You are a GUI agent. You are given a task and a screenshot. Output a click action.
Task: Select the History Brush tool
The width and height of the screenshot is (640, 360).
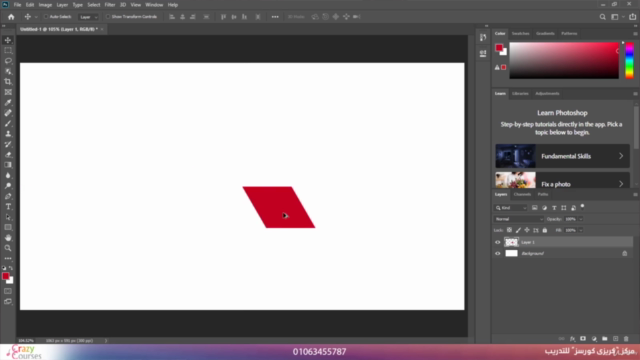pos(8,144)
